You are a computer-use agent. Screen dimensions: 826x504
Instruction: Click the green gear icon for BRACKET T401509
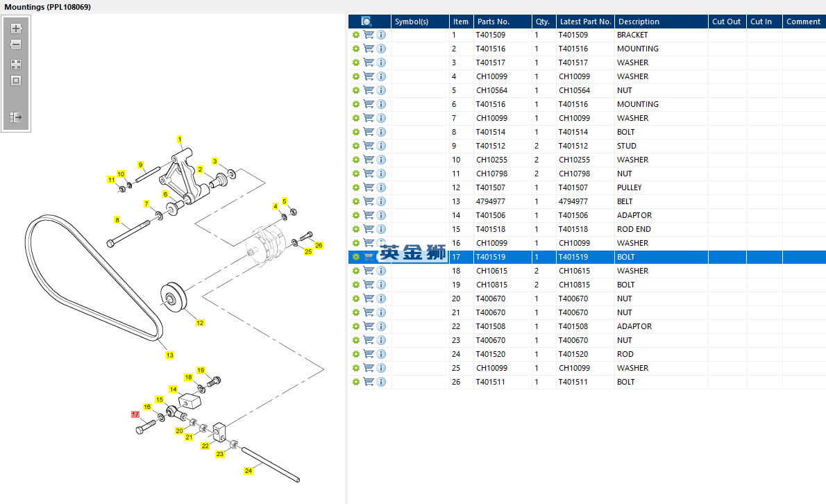pyautogui.click(x=356, y=35)
